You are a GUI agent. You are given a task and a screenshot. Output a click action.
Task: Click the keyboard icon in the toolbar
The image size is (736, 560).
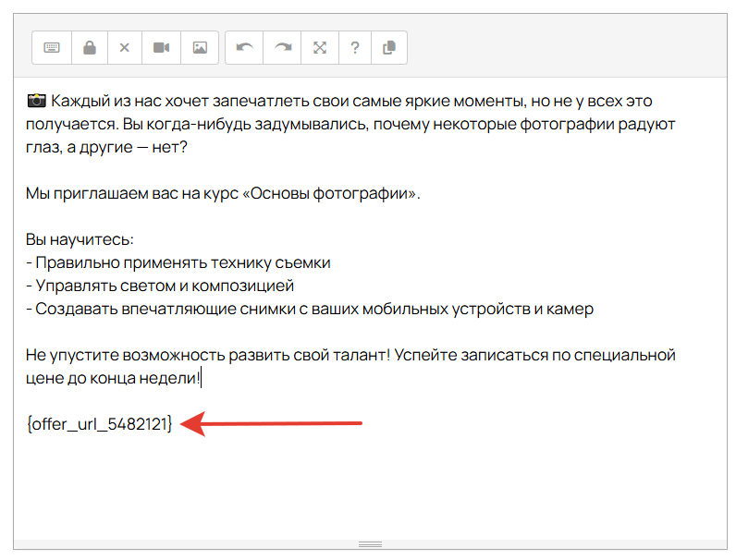(x=52, y=47)
